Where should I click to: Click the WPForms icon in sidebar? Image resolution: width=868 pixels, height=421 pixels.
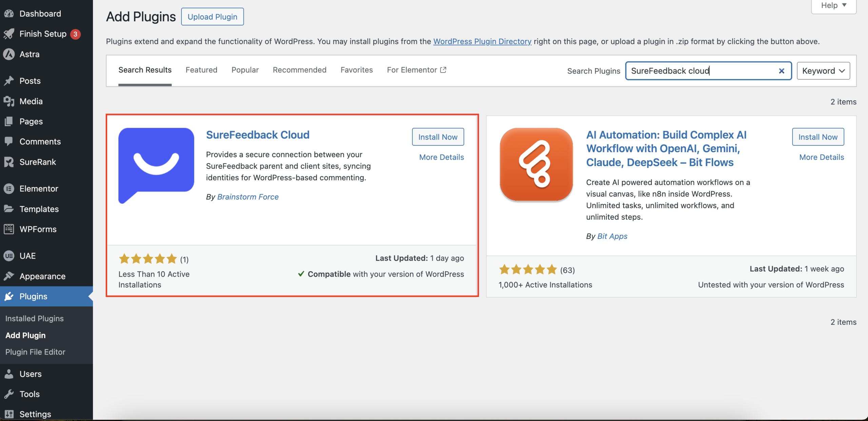[x=9, y=229]
